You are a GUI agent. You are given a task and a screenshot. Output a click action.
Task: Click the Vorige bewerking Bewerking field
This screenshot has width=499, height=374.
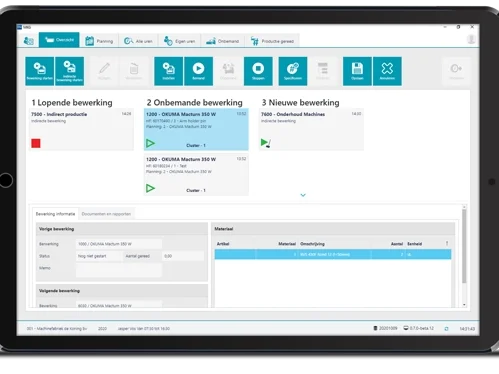pyautogui.click(x=119, y=244)
